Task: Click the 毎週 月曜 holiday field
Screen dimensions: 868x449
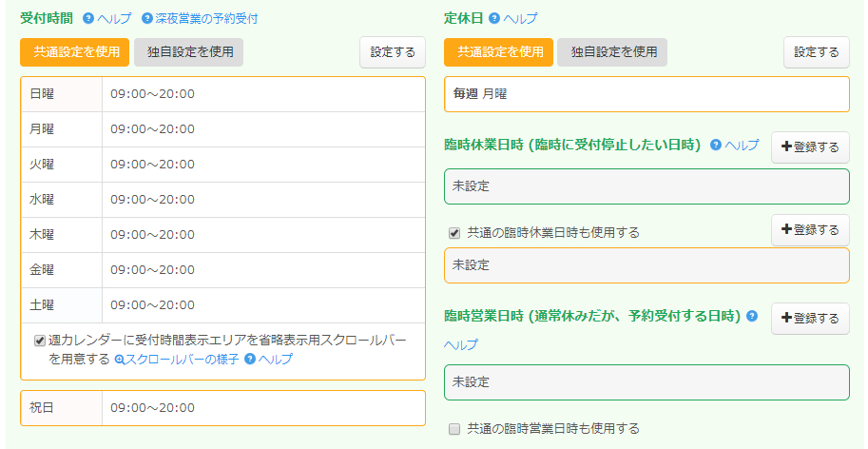Action: point(646,94)
